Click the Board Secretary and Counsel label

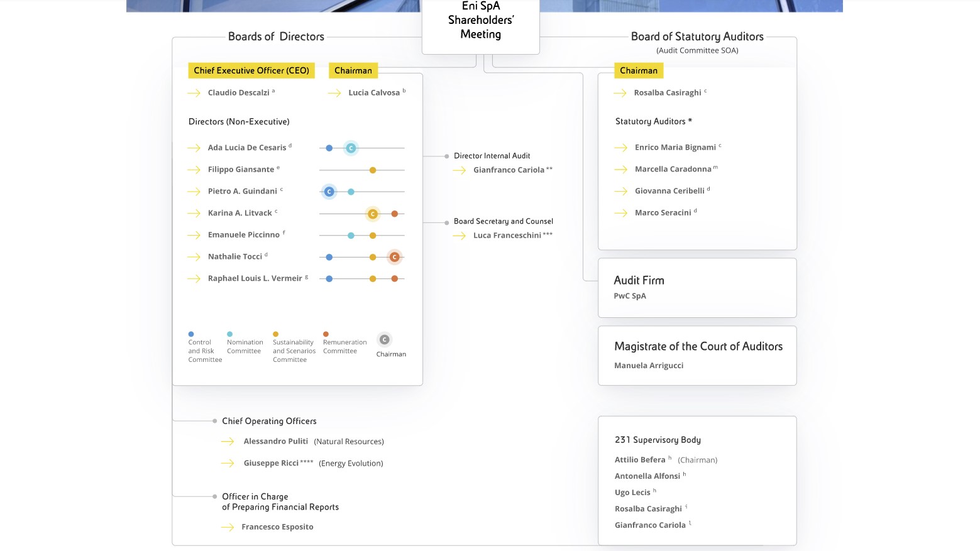(x=504, y=221)
